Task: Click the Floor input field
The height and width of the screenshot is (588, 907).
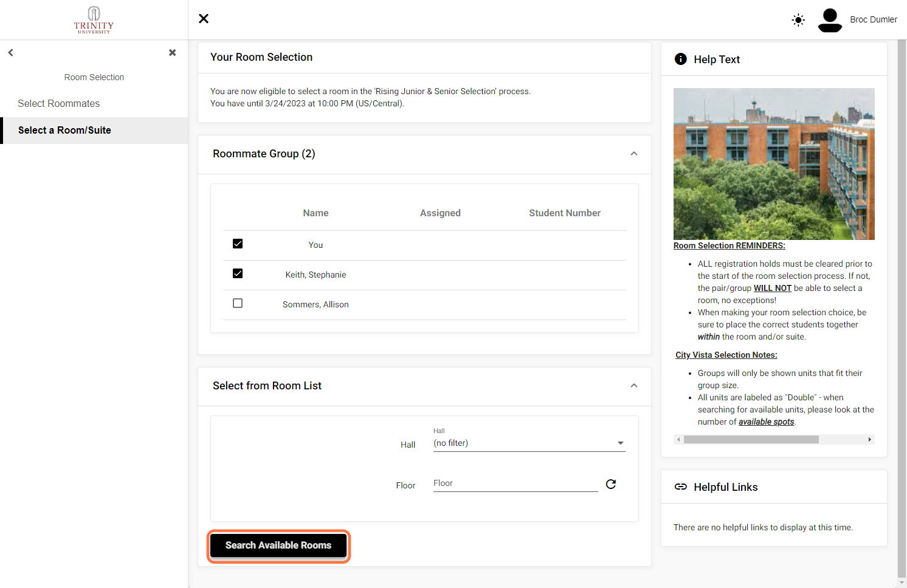Action: point(516,484)
